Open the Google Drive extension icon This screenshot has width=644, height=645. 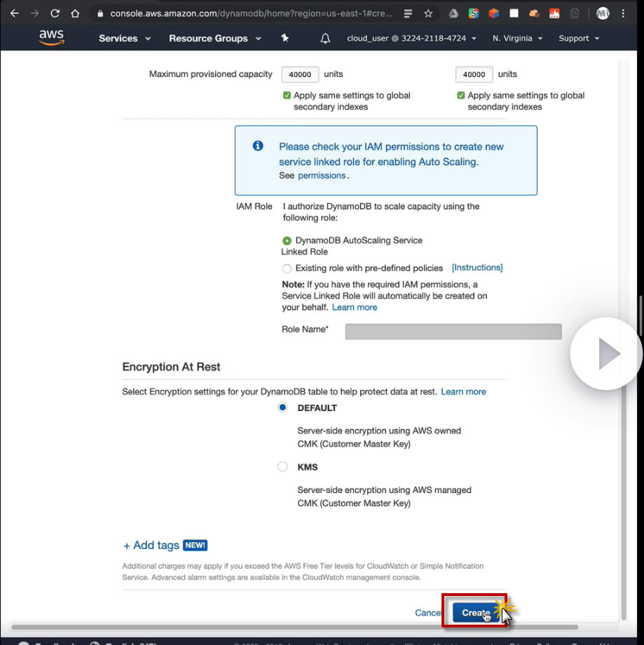coord(453,13)
